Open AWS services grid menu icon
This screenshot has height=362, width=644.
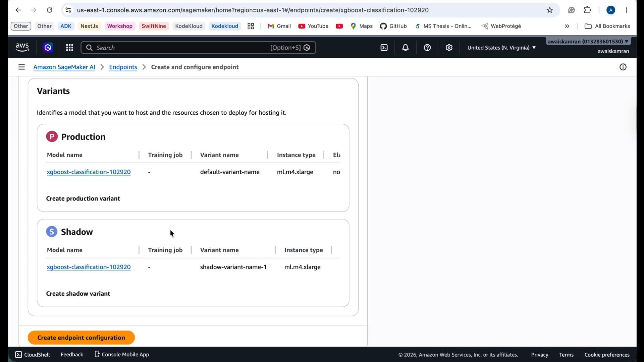tap(69, 48)
